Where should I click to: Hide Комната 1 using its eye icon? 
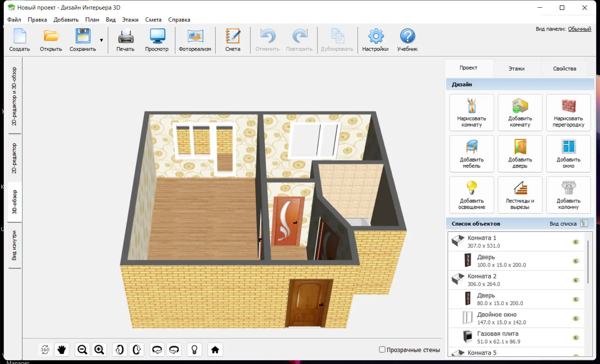[x=575, y=242]
